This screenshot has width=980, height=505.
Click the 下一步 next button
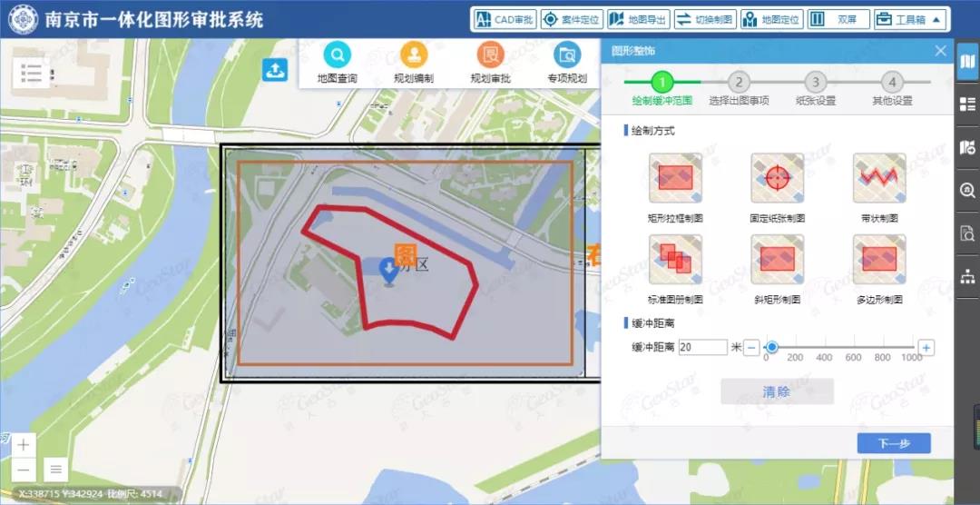893,444
